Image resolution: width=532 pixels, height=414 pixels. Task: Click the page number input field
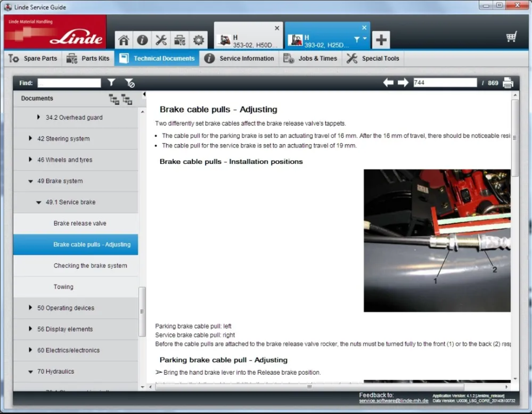444,83
